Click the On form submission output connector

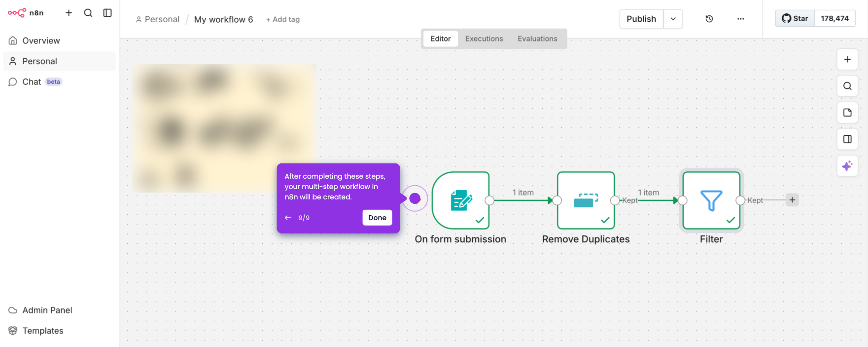[489, 200]
